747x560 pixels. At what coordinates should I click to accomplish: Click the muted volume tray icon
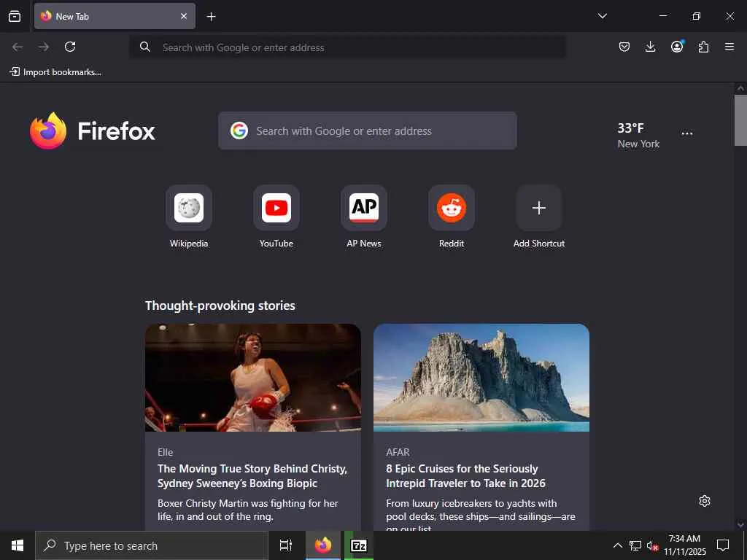pyautogui.click(x=652, y=545)
